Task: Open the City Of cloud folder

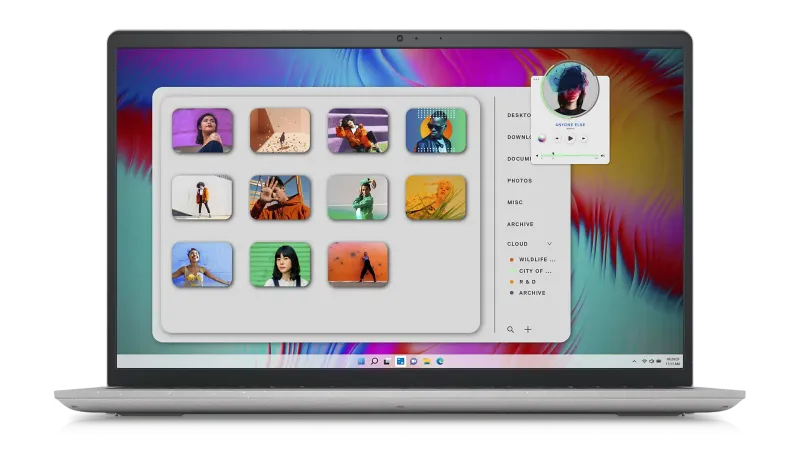Action: click(531, 271)
